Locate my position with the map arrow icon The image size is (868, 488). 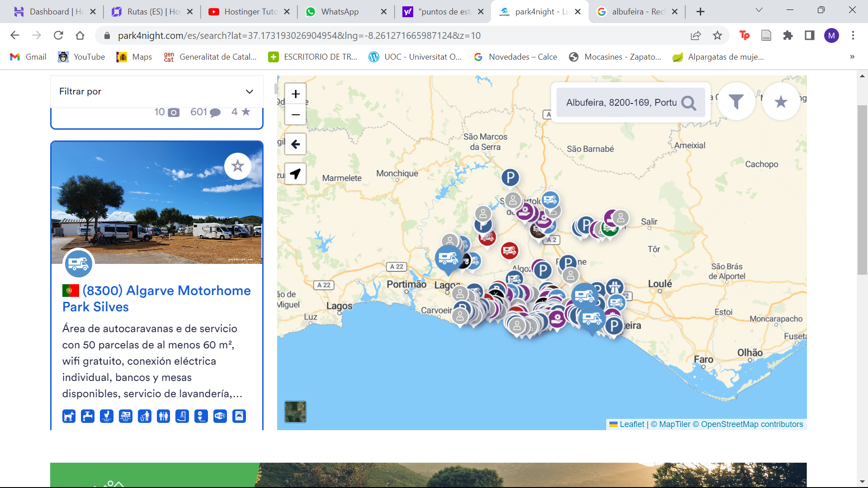coord(295,174)
